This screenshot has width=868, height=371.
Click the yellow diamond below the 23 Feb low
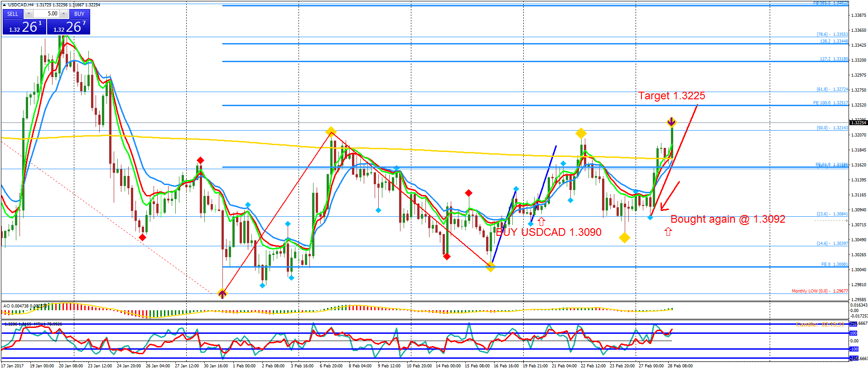[x=624, y=238]
